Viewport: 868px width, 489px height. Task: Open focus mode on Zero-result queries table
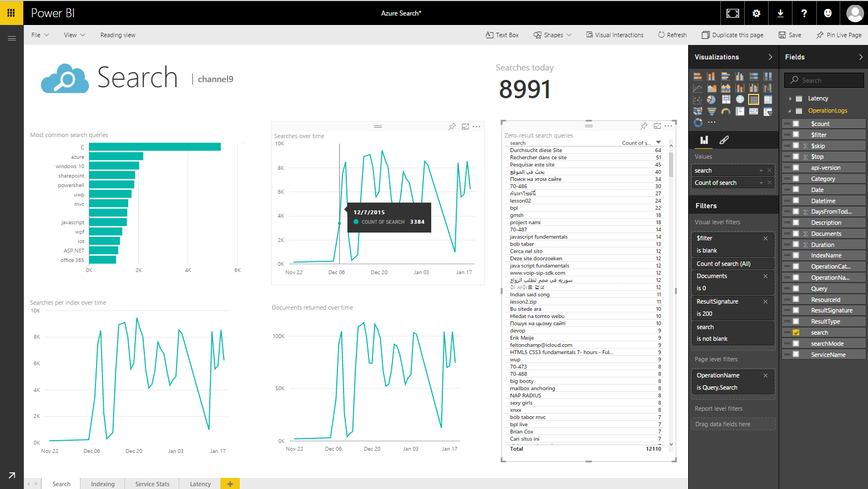click(x=657, y=126)
